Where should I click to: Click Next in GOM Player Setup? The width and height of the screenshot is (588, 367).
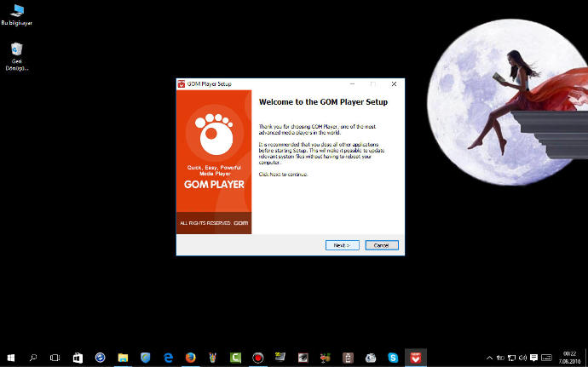[x=342, y=245]
